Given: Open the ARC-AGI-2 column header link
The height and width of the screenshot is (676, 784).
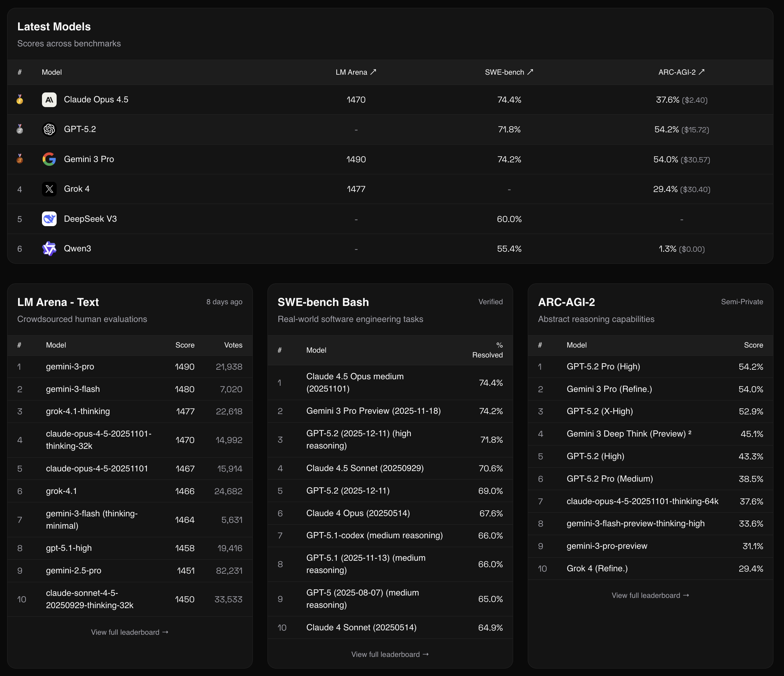Looking at the screenshot, I should point(681,72).
